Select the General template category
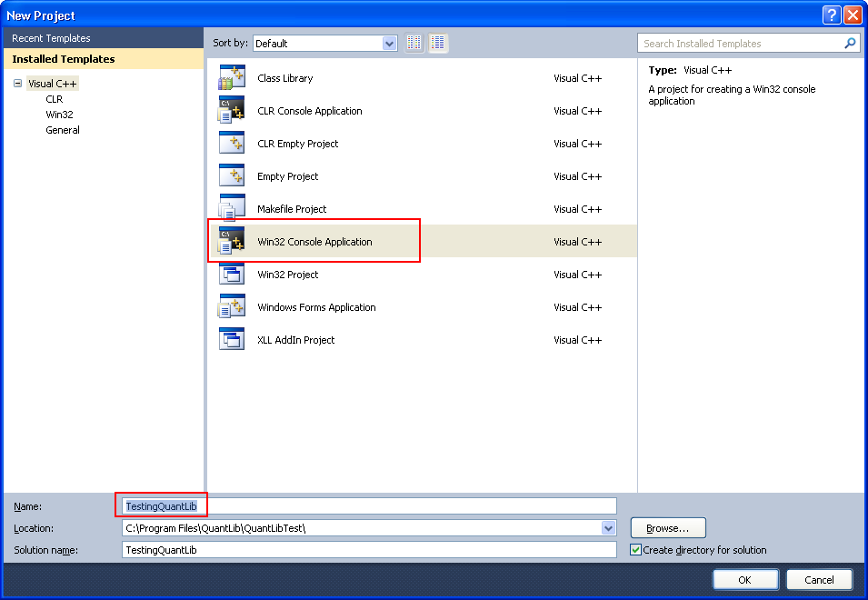The image size is (868, 600). coord(63,130)
